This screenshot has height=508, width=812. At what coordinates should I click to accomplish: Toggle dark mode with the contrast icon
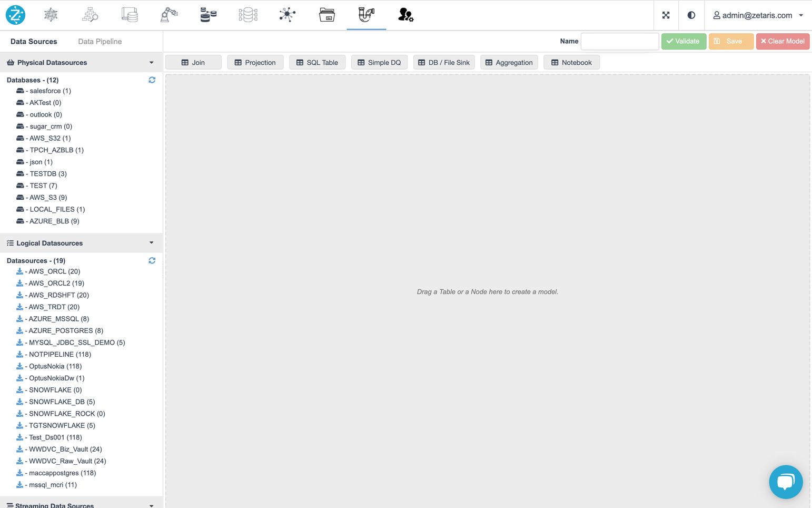tap(691, 15)
